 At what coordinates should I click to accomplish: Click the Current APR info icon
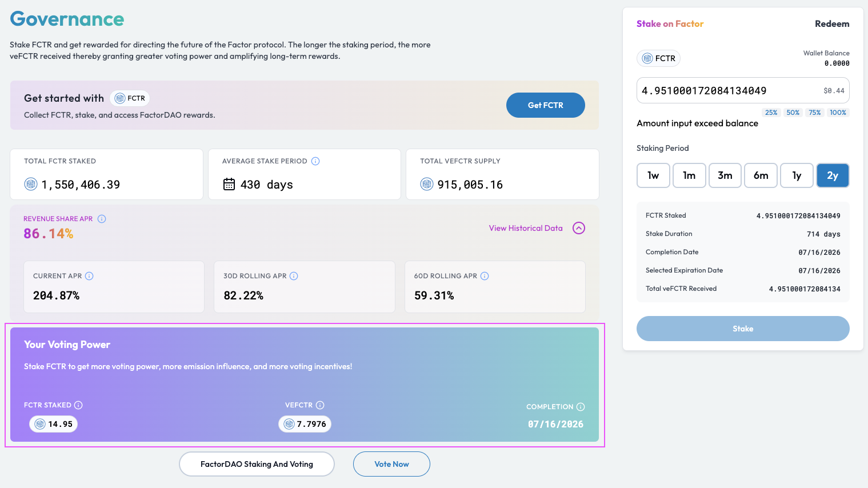[x=89, y=276]
